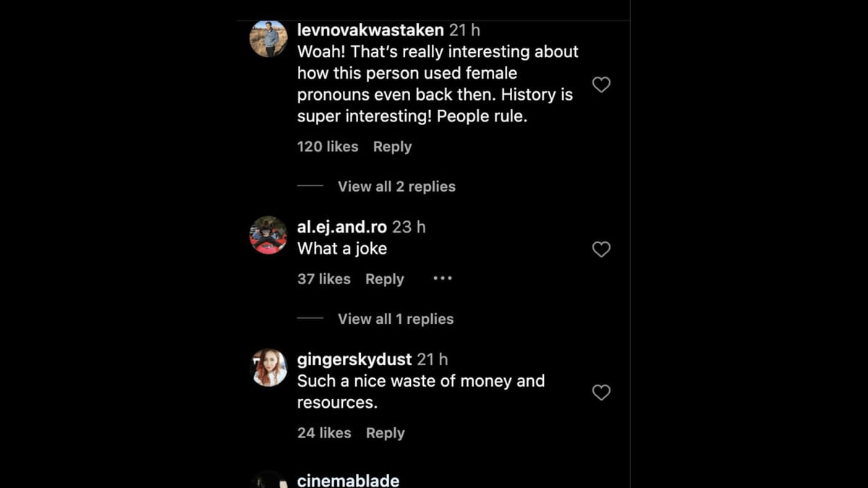This screenshot has width=868, height=488.
Task: Open the username levnovakwastaken
Action: pos(370,30)
